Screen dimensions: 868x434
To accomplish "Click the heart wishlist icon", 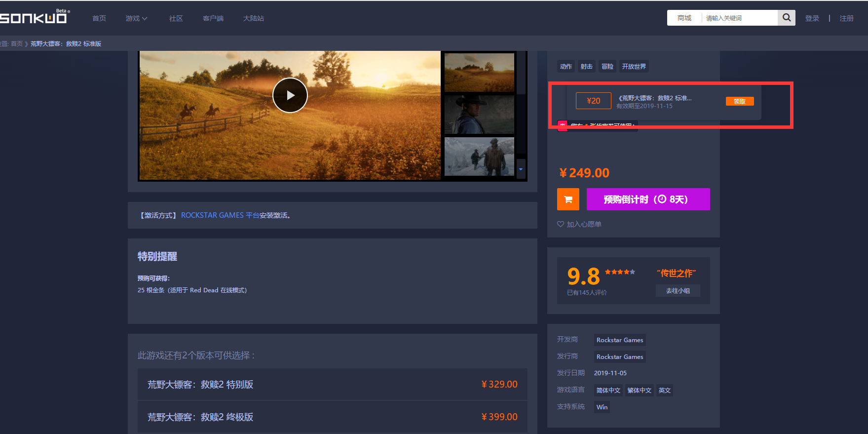I will (561, 224).
